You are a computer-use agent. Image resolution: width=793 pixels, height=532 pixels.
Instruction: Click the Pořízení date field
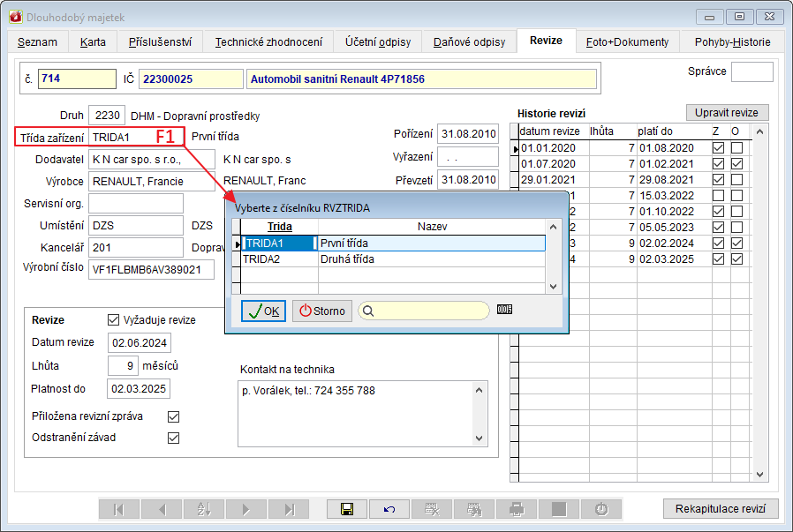pyautogui.click(x=468, y=134)
